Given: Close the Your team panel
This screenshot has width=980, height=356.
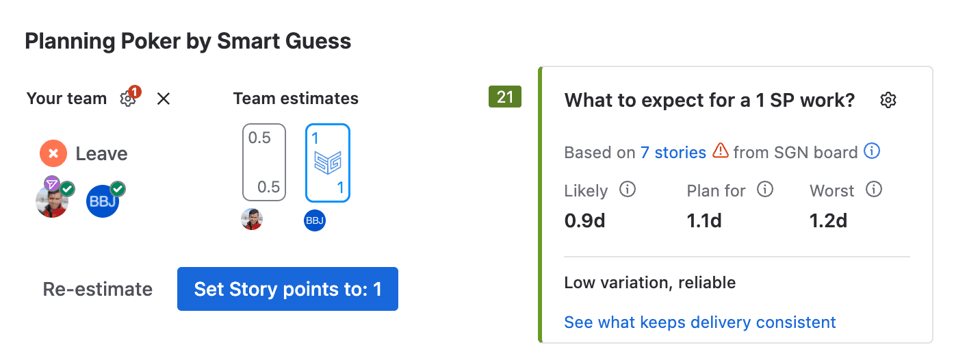Looking at the screenshot, I should 163,99.
